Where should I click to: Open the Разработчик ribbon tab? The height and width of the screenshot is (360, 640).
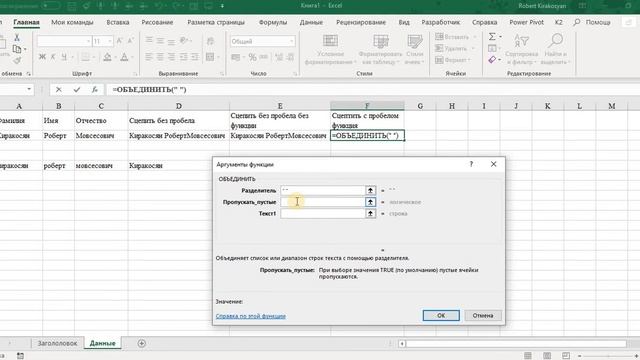tap(440, 22)
